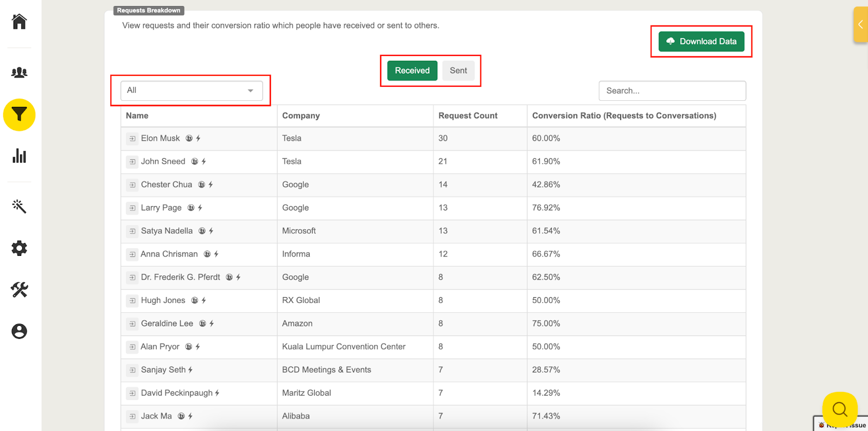This screenshot has height=431, width=868.
Task: Click the group badge icon next to Jack Ma
Action: pos(181,416)
